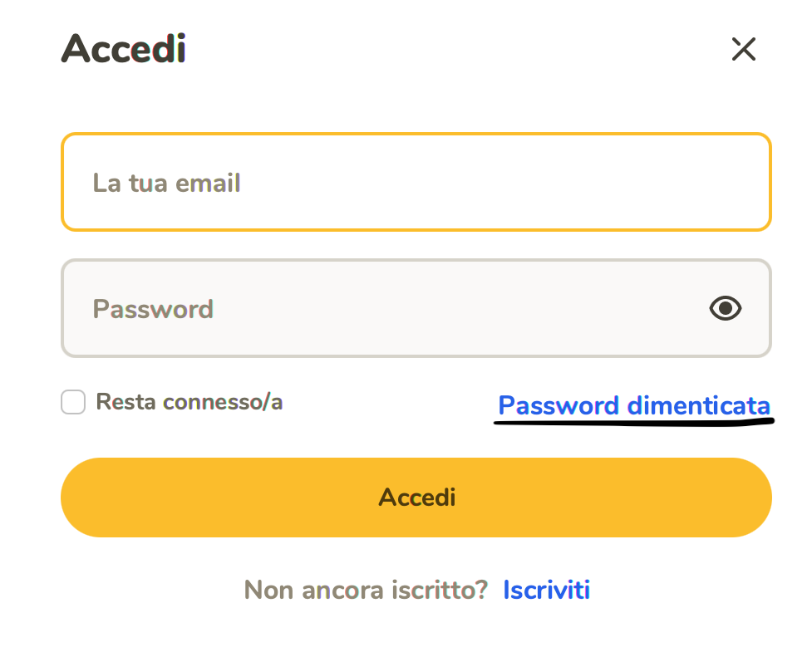Submit with the yellow Accedi button

coord(416,498)
